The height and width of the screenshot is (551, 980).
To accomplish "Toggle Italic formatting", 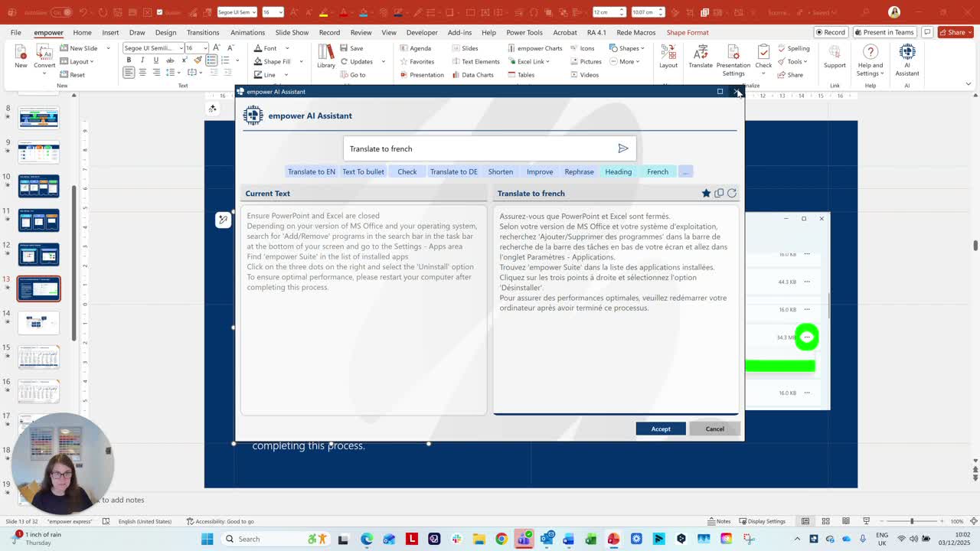I will (142, 60).
